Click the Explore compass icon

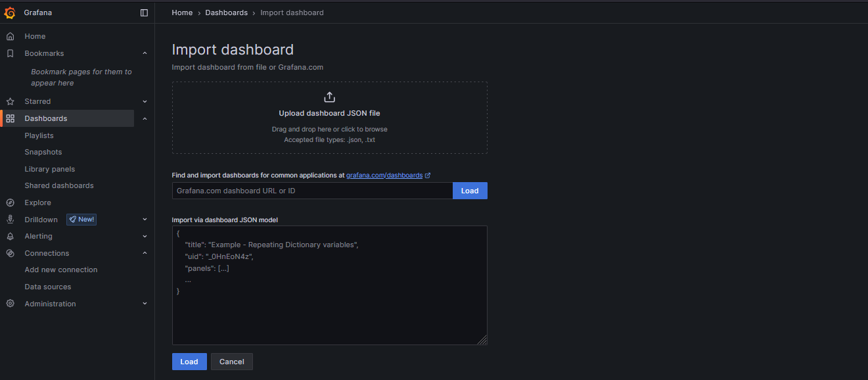[x=10, y=202]
